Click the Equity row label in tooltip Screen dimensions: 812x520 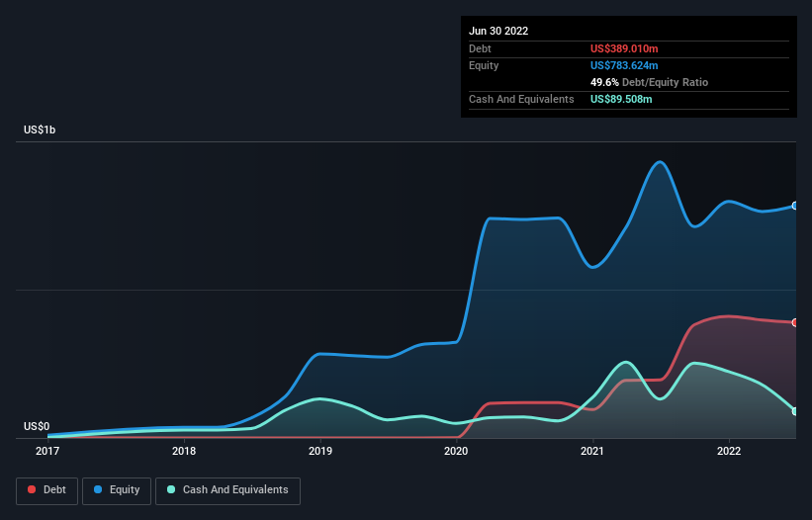(484, 65)
